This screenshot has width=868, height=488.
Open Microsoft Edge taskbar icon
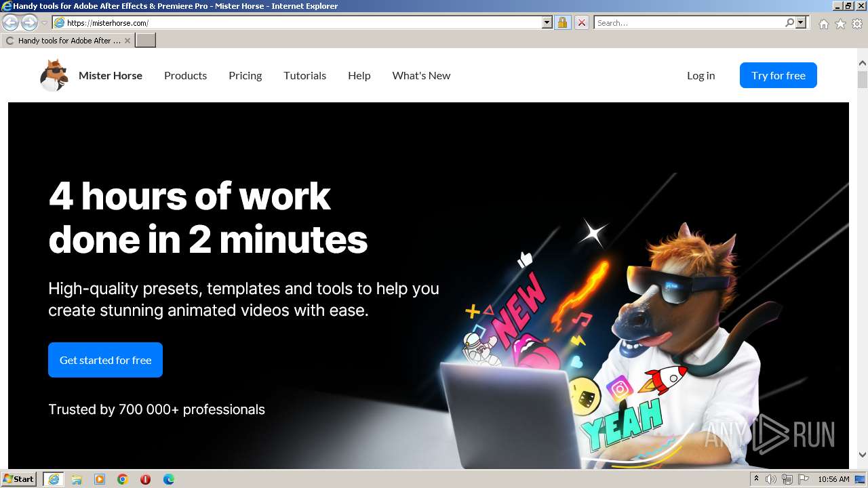(169, 479)
